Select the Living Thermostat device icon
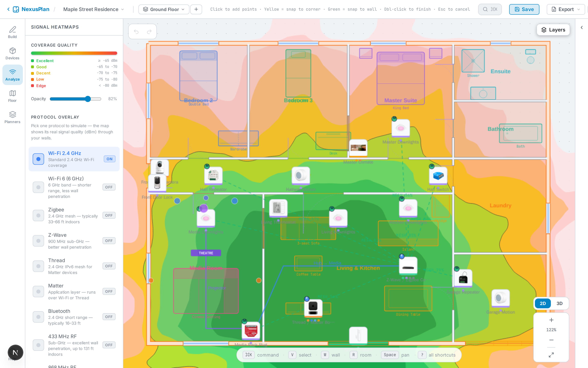Viewport: 588px width, 368px height. pyautogui.click(x=278, y=208)
